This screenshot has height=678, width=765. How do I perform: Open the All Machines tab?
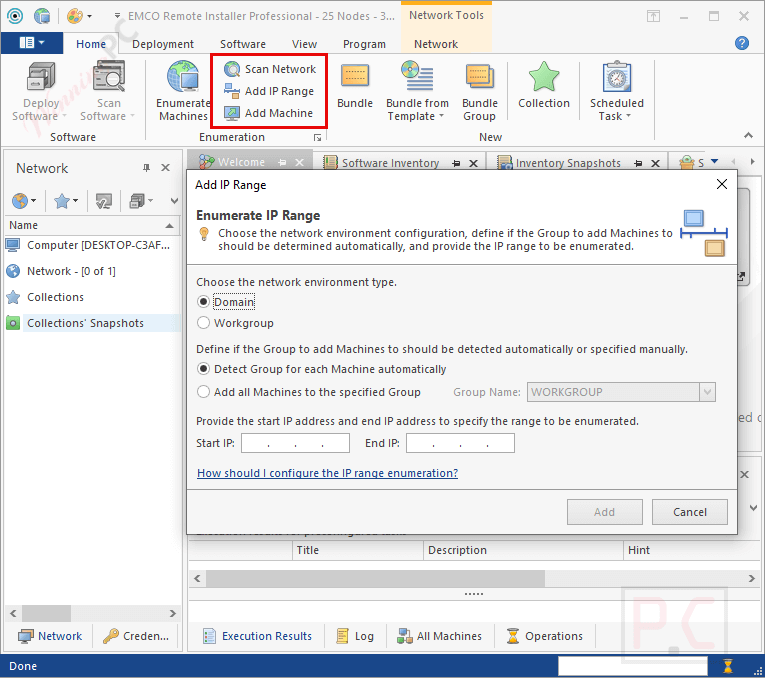point(439,636)
